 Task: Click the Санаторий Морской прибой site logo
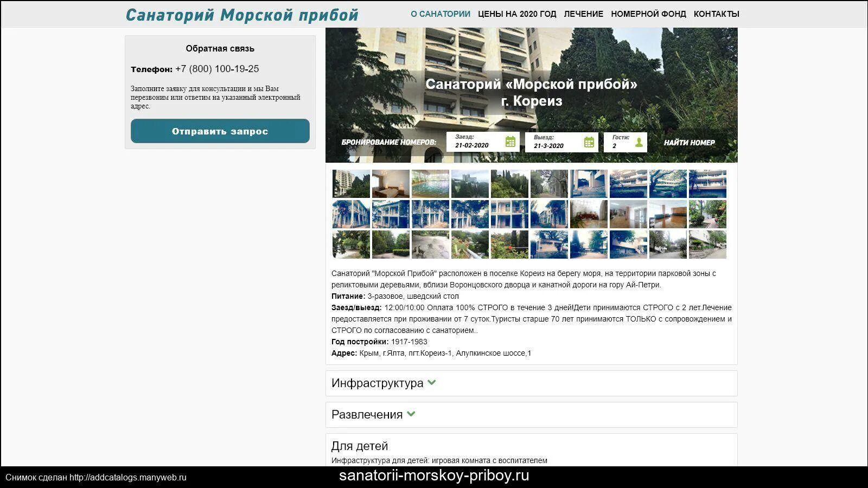click(x=242, y=15)
